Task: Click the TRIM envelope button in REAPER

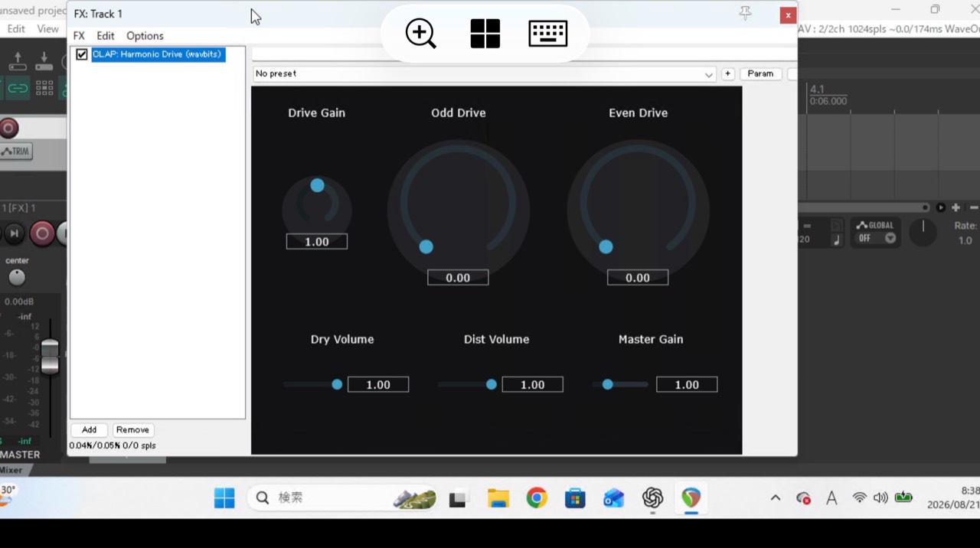Action: pyautogui.click(x=15, y=152)
